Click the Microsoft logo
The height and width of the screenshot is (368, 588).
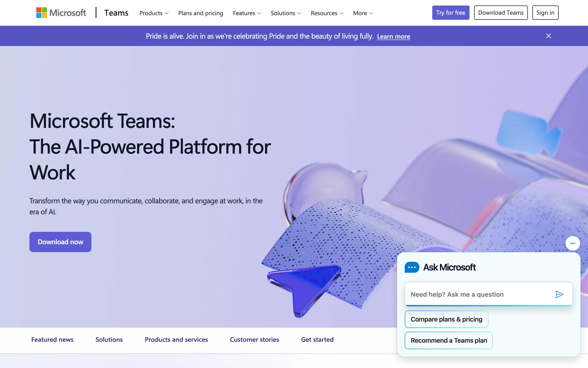point(61,13)
